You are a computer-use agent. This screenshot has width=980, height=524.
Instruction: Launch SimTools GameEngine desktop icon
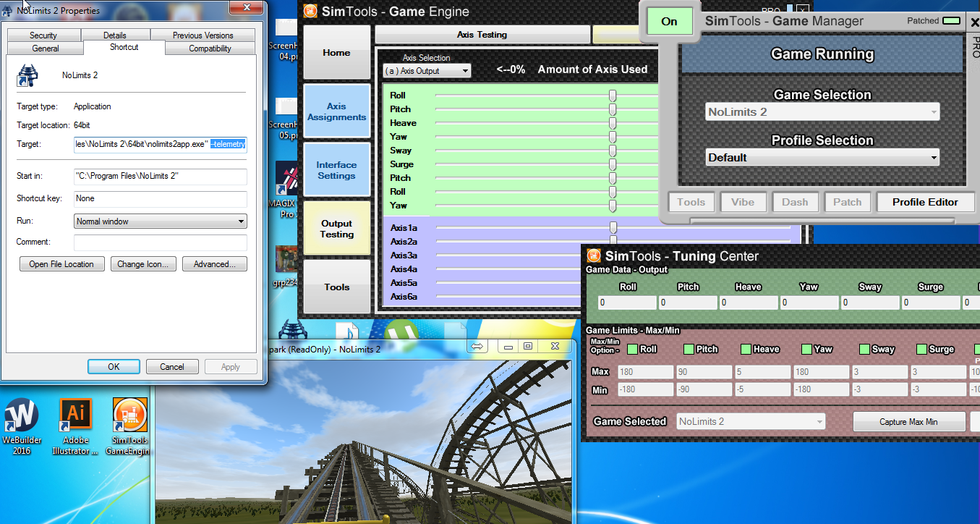(130, 426)
